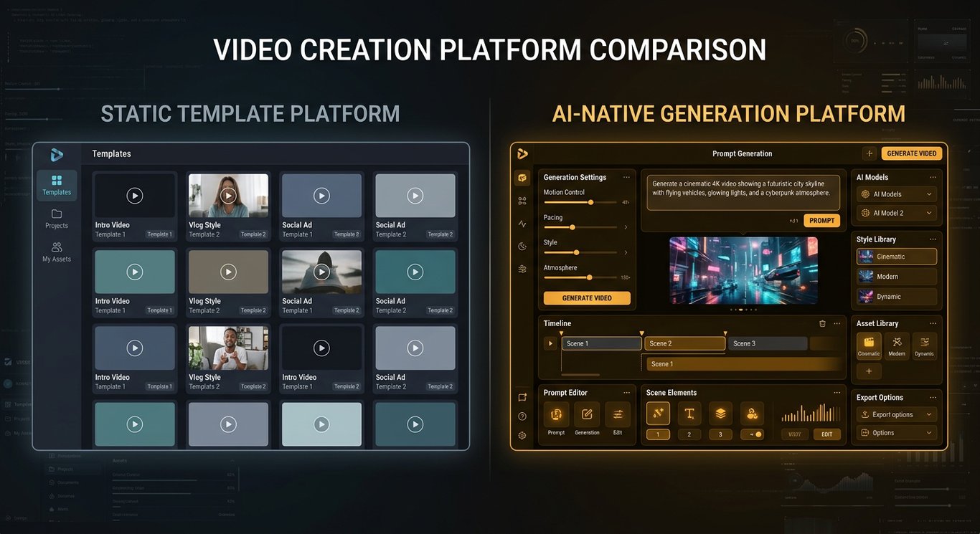Select the Prompt tool in the Prompt Editor
The image size is (980, 534).
pyautogui.click(x=556, y=414)
